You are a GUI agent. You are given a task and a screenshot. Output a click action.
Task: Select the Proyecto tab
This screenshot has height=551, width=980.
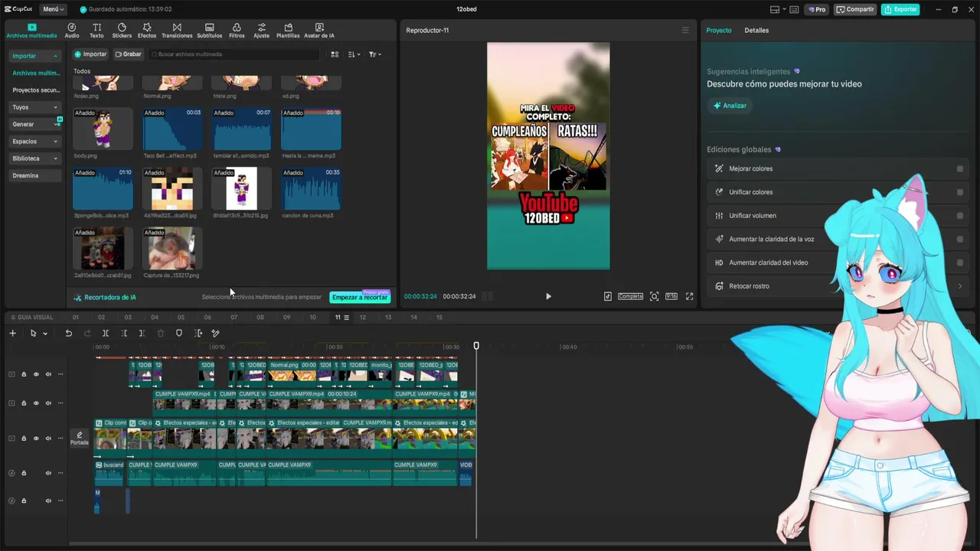point(719,31)
